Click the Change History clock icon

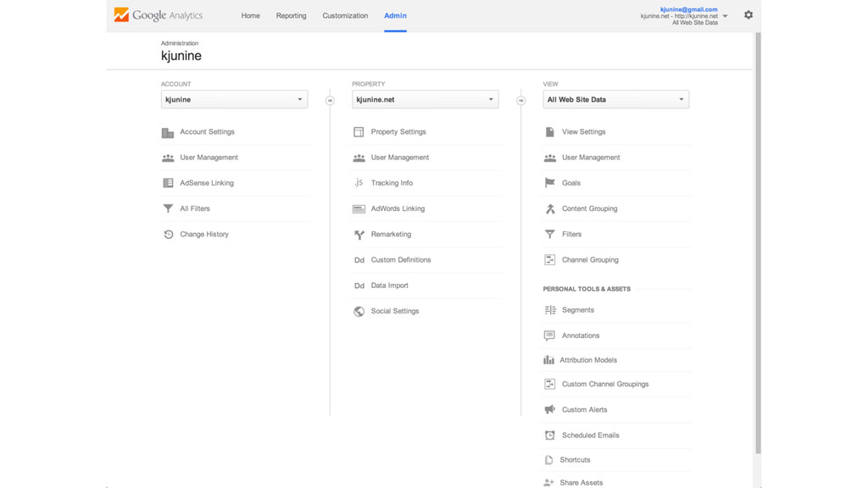169,234
